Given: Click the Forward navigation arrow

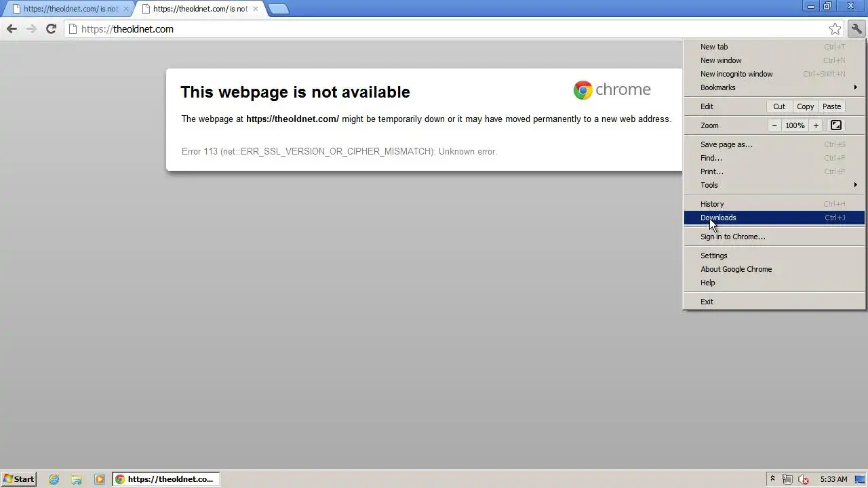Looking at the screenshot, I should tap(31, 28).
